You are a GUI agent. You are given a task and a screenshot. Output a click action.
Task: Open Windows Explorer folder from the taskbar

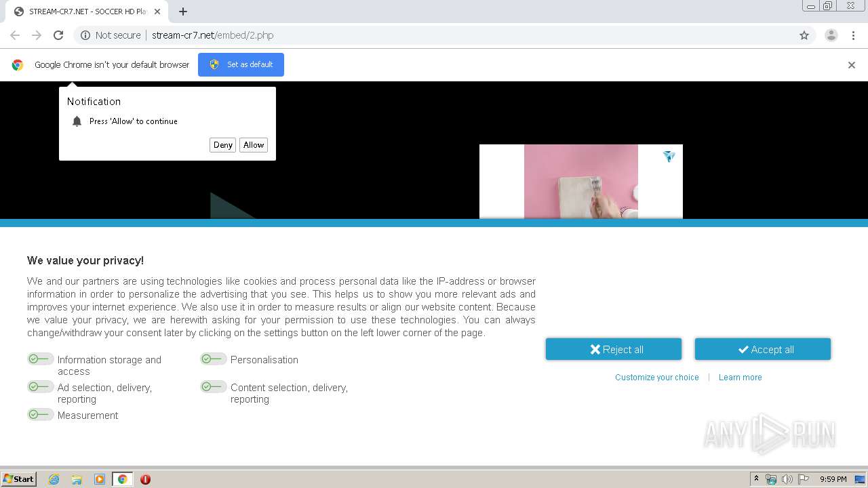[77, 479]
